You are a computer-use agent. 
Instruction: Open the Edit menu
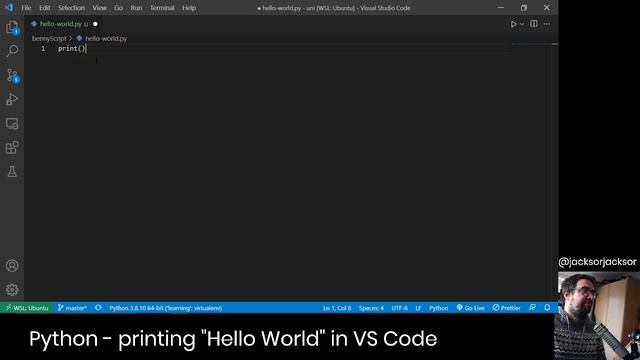(x=44, y=8)
